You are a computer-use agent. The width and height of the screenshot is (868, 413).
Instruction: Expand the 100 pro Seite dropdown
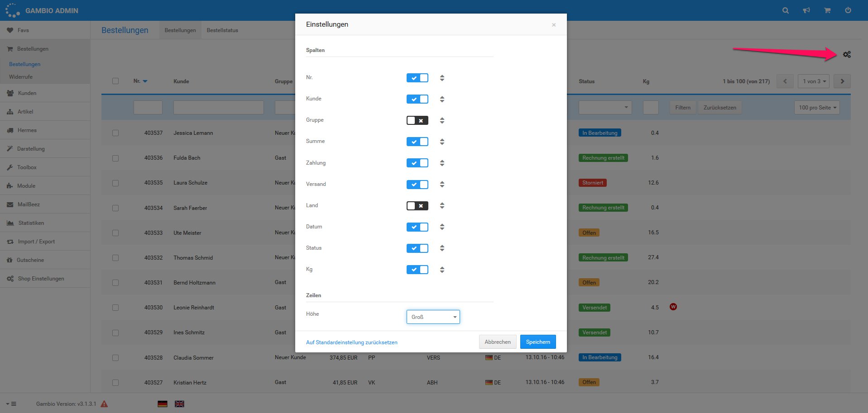click(x=817, y=108)
